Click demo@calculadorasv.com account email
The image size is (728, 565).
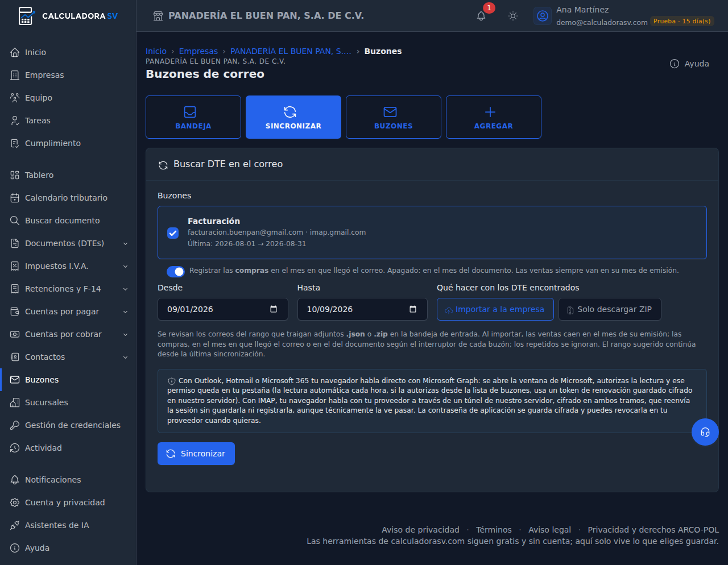[x=602, y=22]
